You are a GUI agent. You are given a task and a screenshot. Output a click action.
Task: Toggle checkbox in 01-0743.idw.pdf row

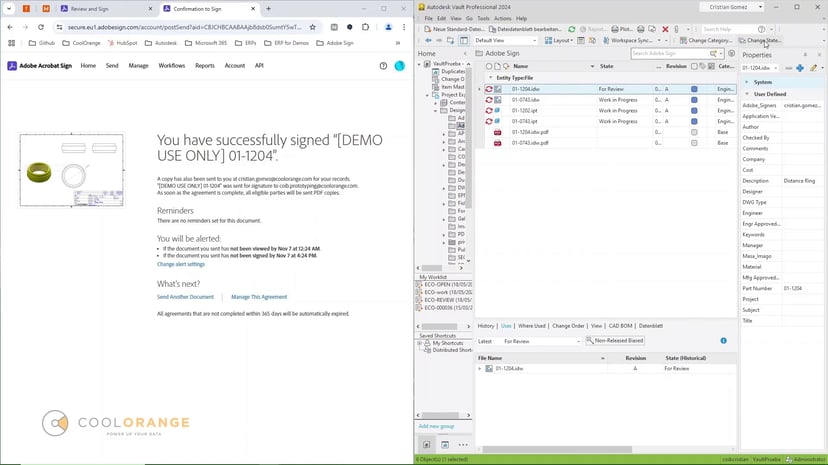[694, 143]
